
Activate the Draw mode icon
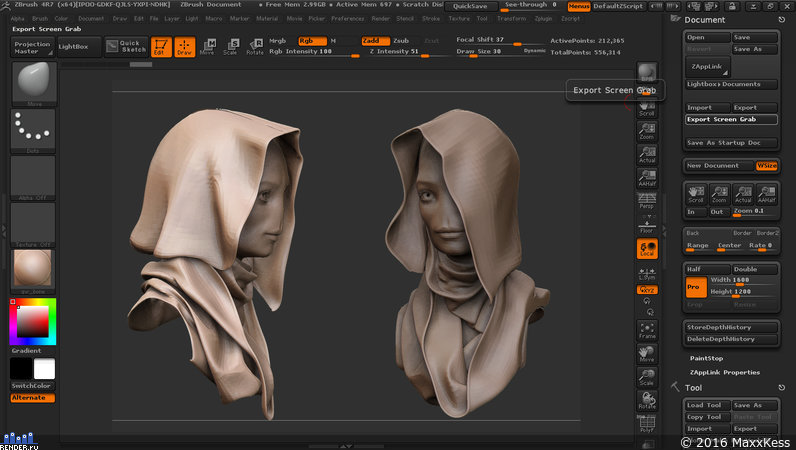[x=185, y=47]
